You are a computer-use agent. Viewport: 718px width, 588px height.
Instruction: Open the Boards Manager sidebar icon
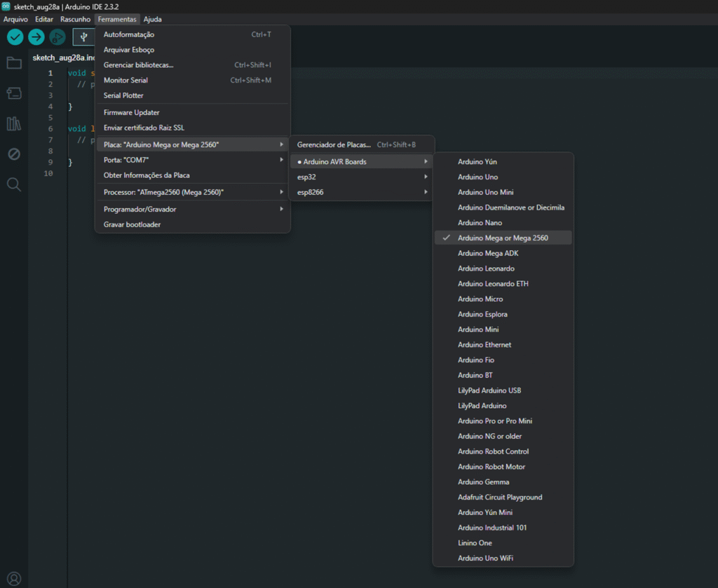pyautogui.click(x=14, y=93)
